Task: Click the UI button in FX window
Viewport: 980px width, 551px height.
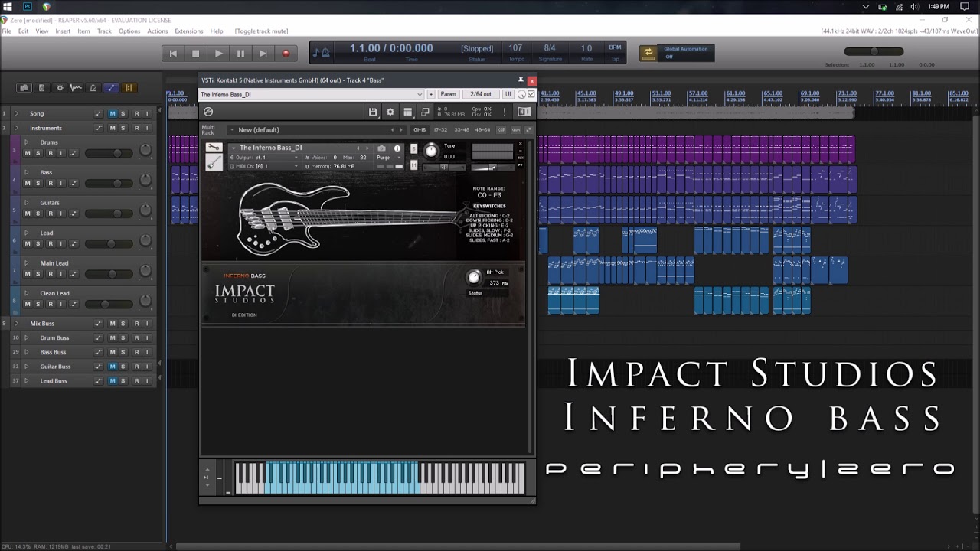Action: pyautogui.click(x=508, y=94)
